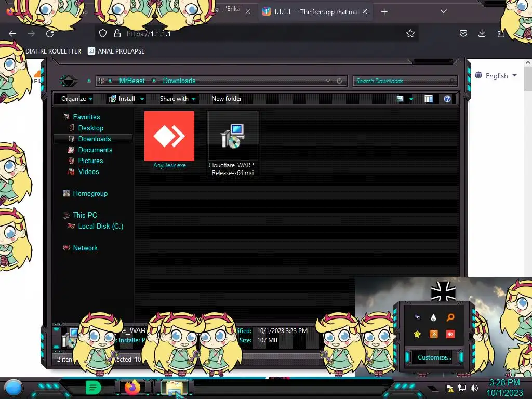Switch to File Explorer on taskbar
532x399 pixels.
pos(175,388)
